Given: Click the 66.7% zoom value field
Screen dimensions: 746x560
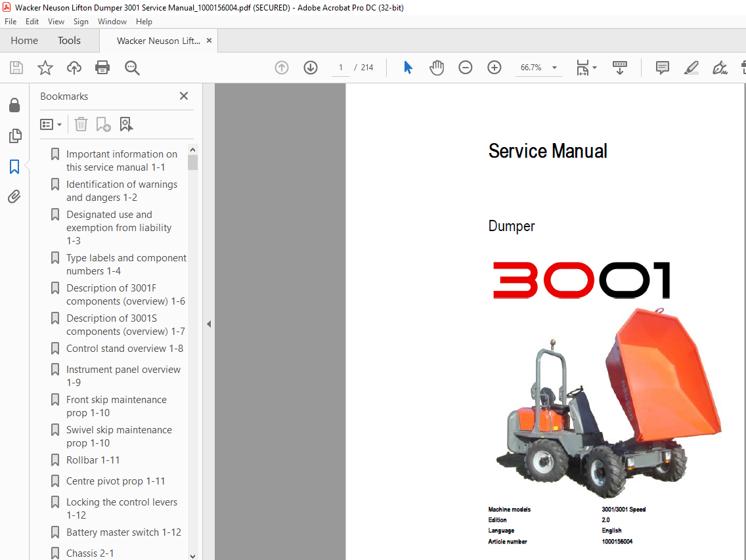Looking at the screenshot, I should [x=531, y=68].
